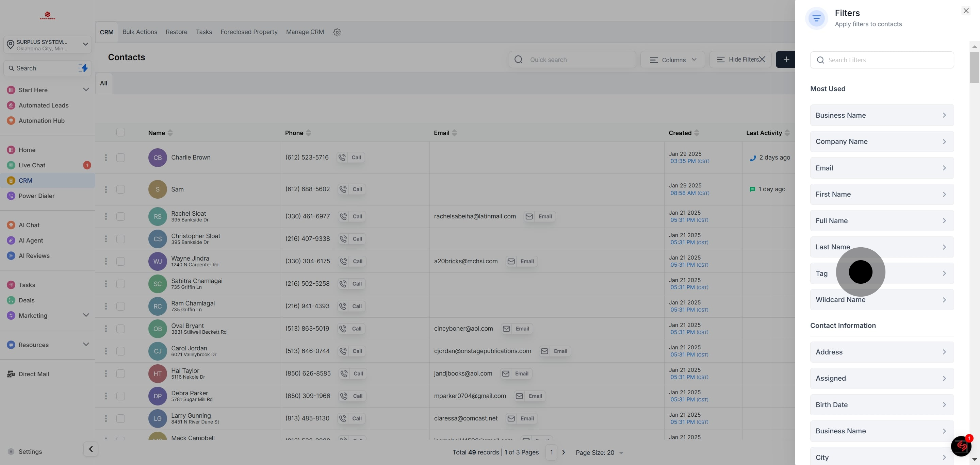980x465 pixels.
Task: Collapse the sidebar with the arrow button
Action: click(x=91, y=449)
